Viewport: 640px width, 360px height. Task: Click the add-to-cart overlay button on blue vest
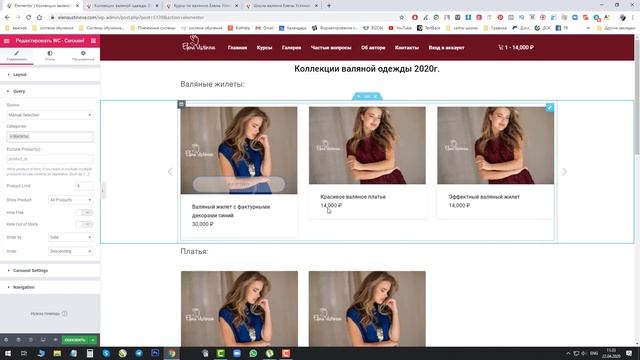[x=239, y=184]
